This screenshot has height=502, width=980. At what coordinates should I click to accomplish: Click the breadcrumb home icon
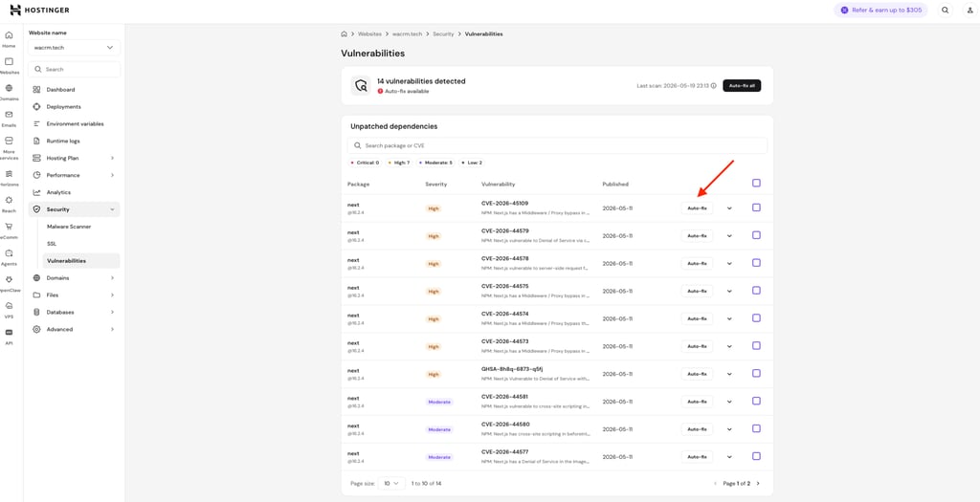coord(344,33)
